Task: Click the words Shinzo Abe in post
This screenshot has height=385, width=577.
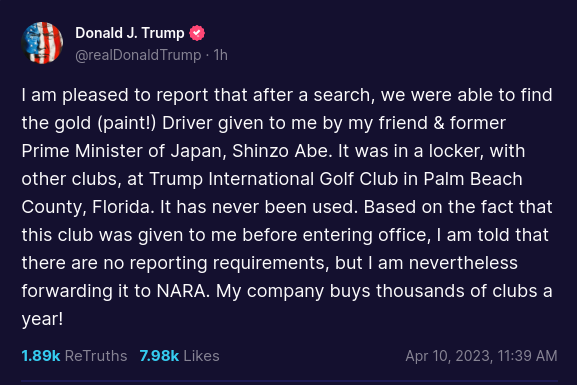Action: (x=280, y=151)
